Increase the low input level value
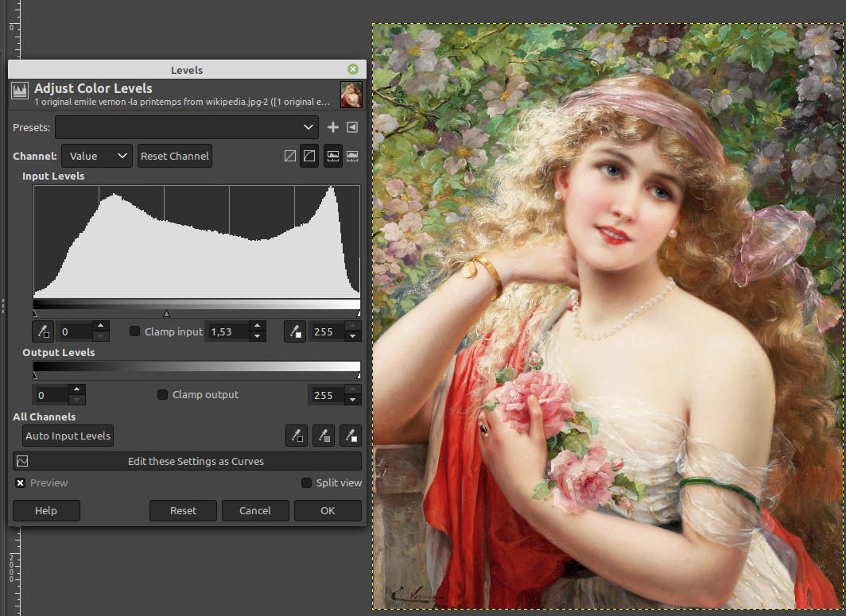This screenshot has width=846, height=616. click(100, 326)
